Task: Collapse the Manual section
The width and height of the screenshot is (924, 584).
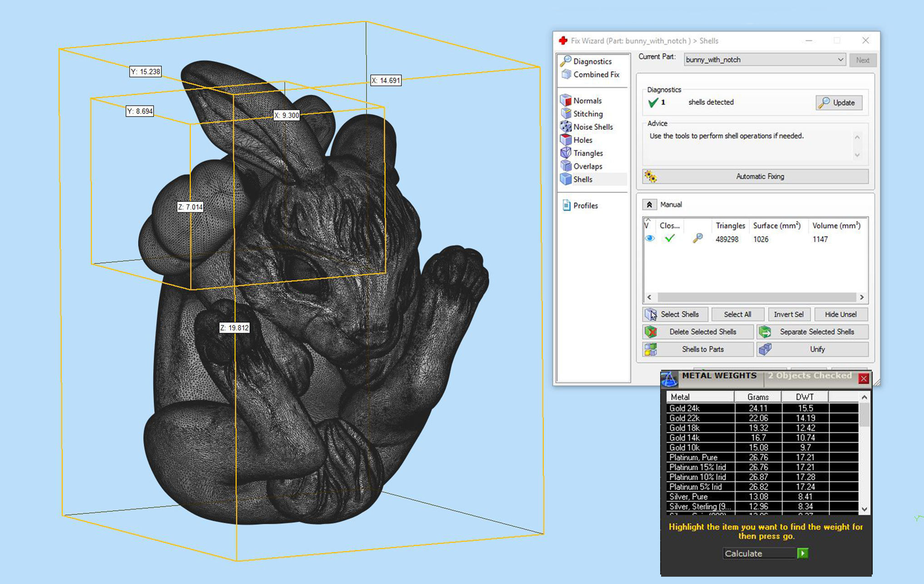Action: click(x=649, y=205)
